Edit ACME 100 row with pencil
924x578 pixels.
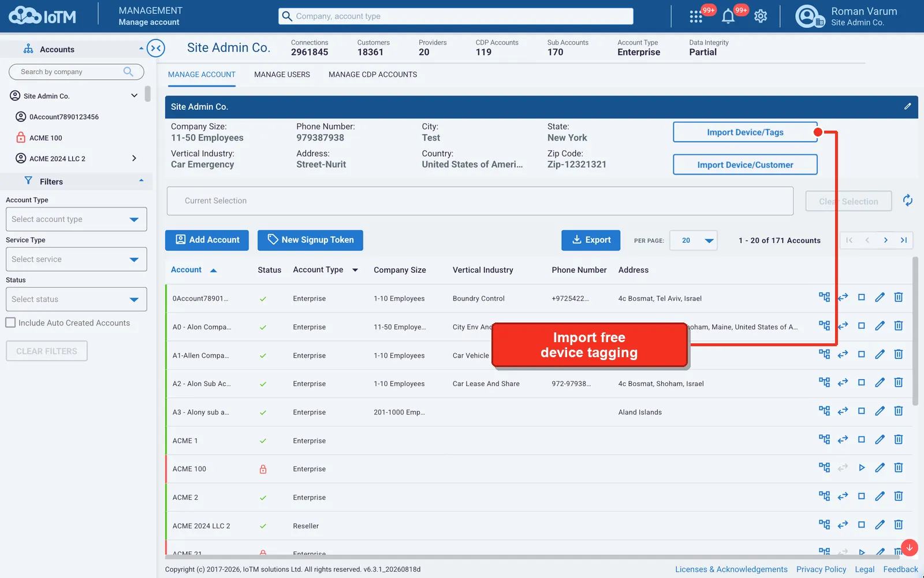(880, 468)
